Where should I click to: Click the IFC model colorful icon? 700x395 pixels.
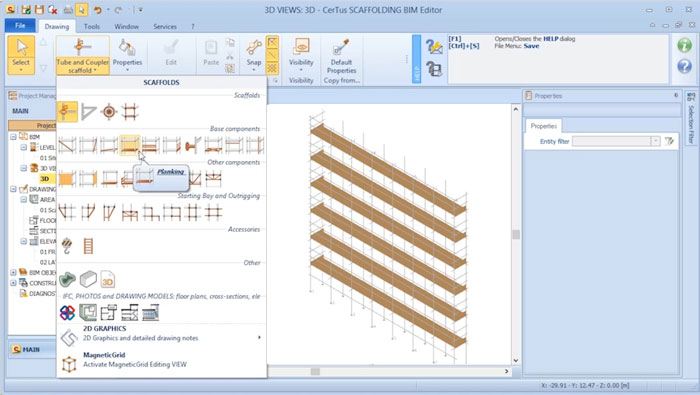67,313
